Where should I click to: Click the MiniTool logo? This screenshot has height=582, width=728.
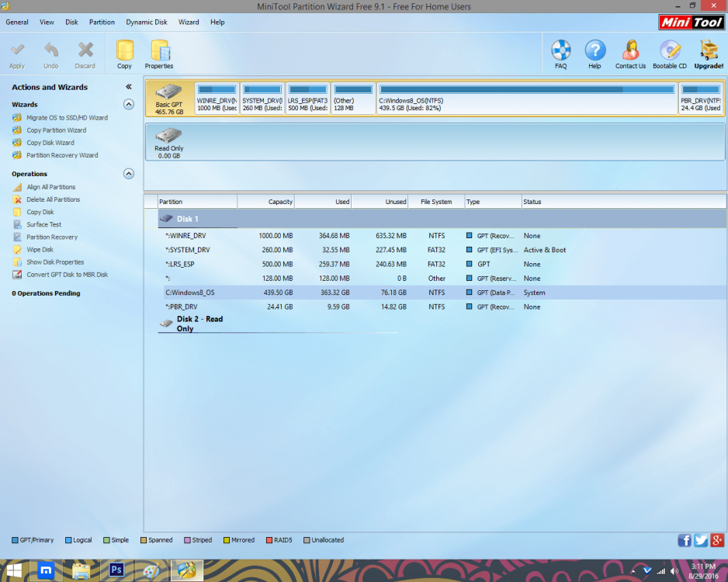[692, 22]
